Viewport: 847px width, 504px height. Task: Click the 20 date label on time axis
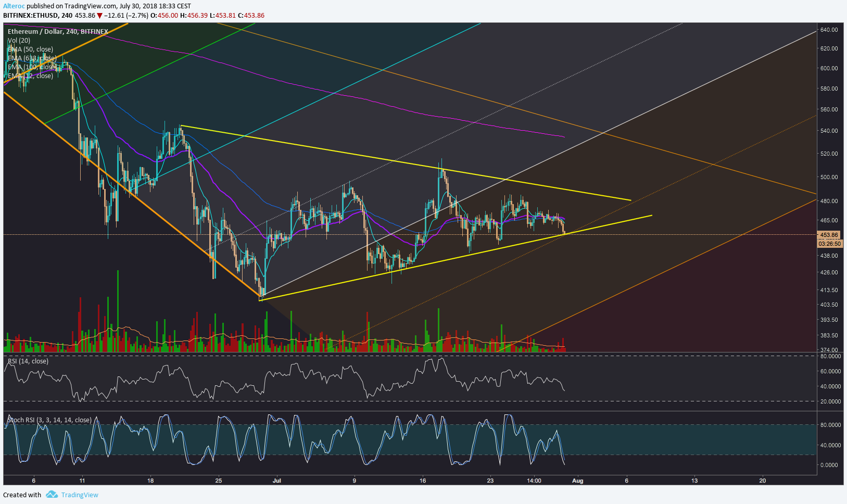(763, 481)
